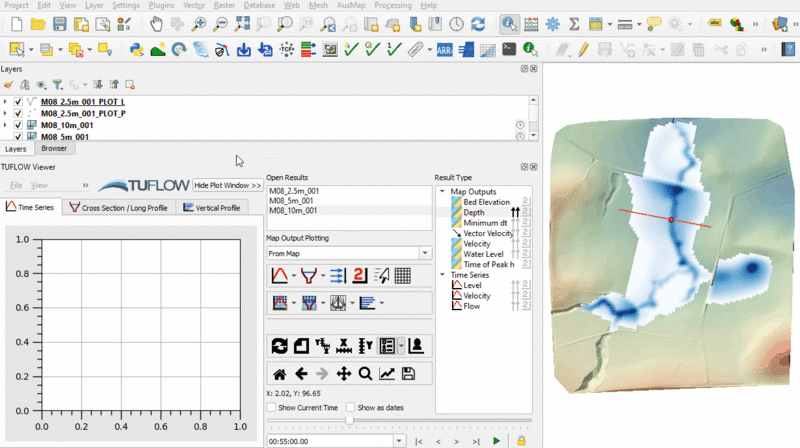The image size is (800, 448).
Task: Select M08_5m_001 in Open Results
Action: pos(293,200)
